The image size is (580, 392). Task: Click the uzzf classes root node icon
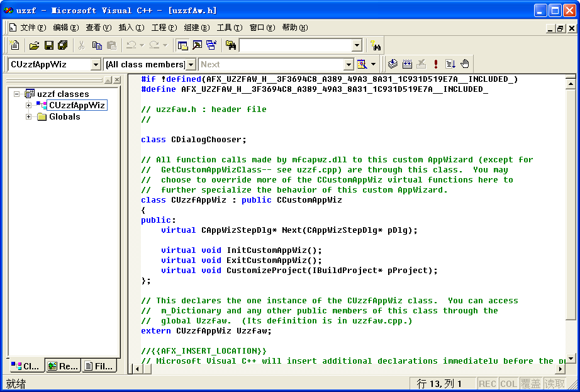[x=30, y=94]
